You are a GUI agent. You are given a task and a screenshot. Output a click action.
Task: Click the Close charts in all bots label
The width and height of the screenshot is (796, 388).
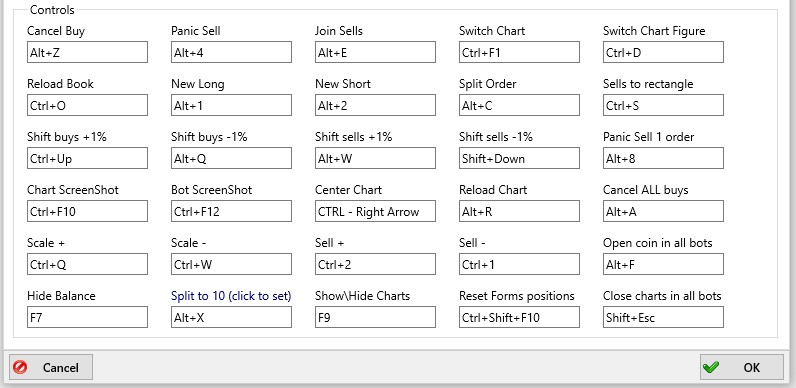(662, 296)
